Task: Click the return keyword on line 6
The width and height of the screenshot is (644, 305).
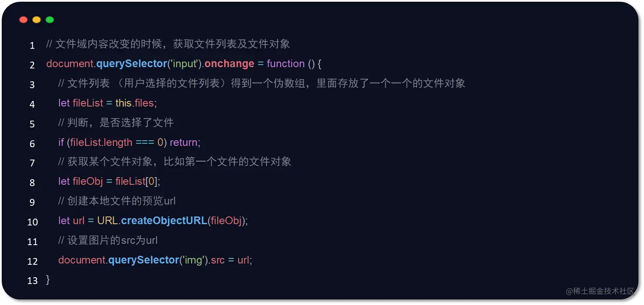Action: [x=184, y=142]
